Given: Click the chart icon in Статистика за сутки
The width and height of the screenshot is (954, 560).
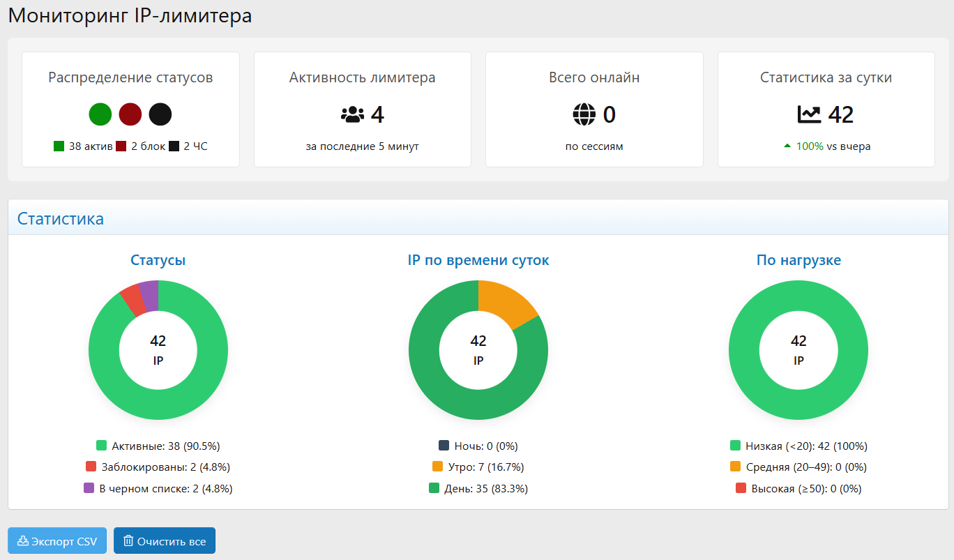Looking at the screenshot, I should (x=809, y=114).
